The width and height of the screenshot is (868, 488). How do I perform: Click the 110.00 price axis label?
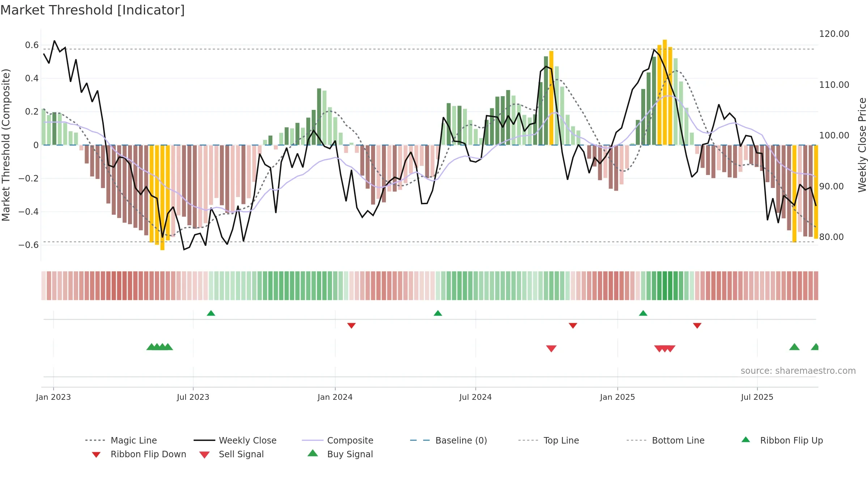pos(834,85)
